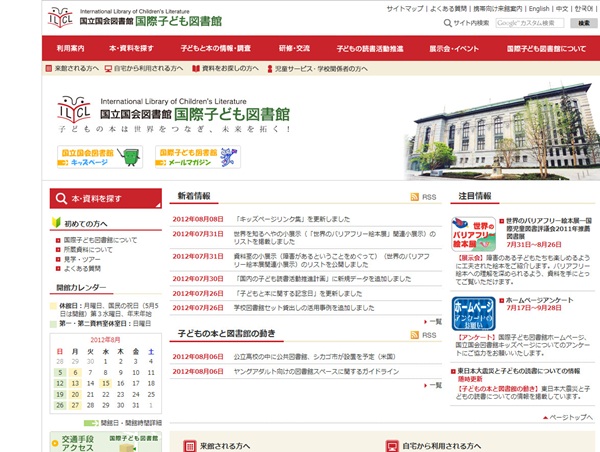Click the 土 column header in calendar

151,351
